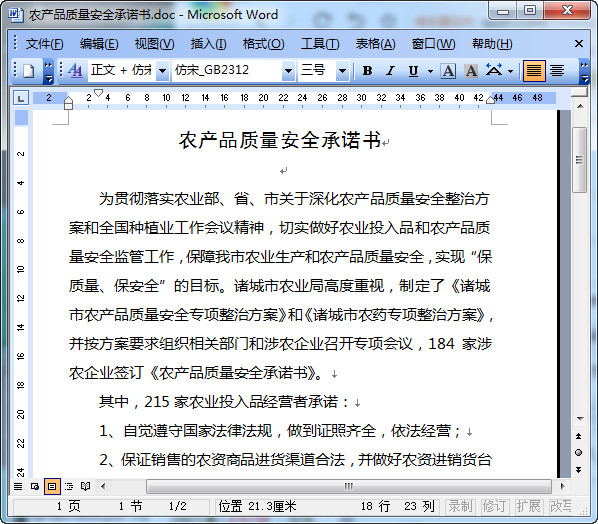Open character scaling dropdown arrow

click(x=511, y=71)
